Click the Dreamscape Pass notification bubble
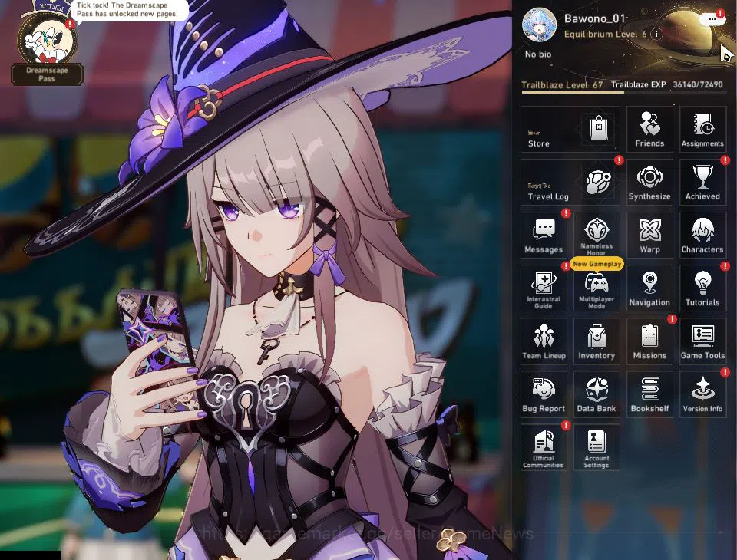Image resolution: width=737 pixels, height=560 pixels. pos(127,9)
